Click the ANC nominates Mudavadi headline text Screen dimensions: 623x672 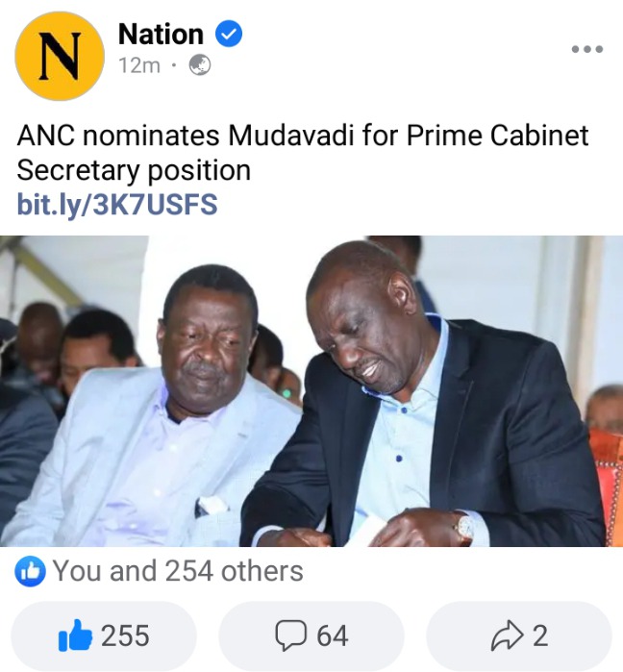pyautogui.click(x=303, y=153)
